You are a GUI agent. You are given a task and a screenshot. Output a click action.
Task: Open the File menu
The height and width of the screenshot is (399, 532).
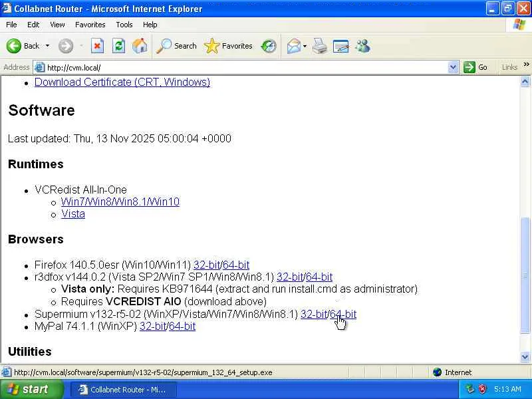tap(11, 25)
